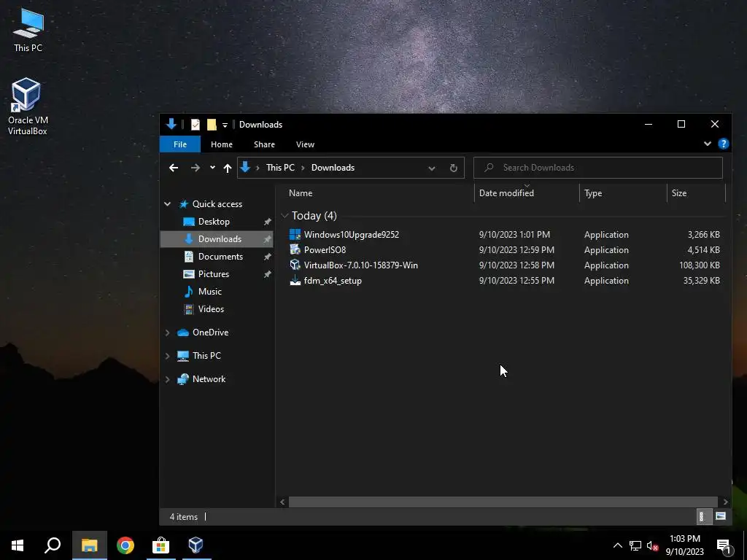The width and height of the screenshot is (747, 560).
Task: Open Documents in the navigation pane
Action: coord(220,257)
